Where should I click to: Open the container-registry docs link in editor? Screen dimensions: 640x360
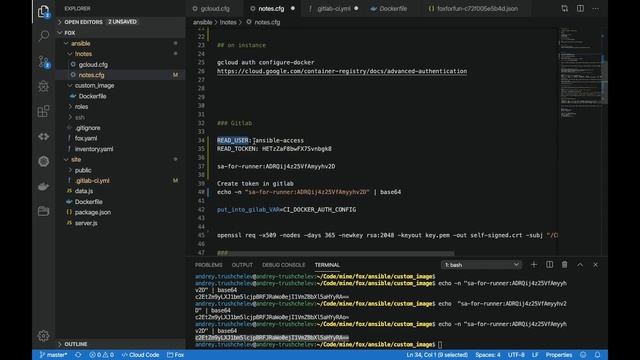(x=342, y=71)
